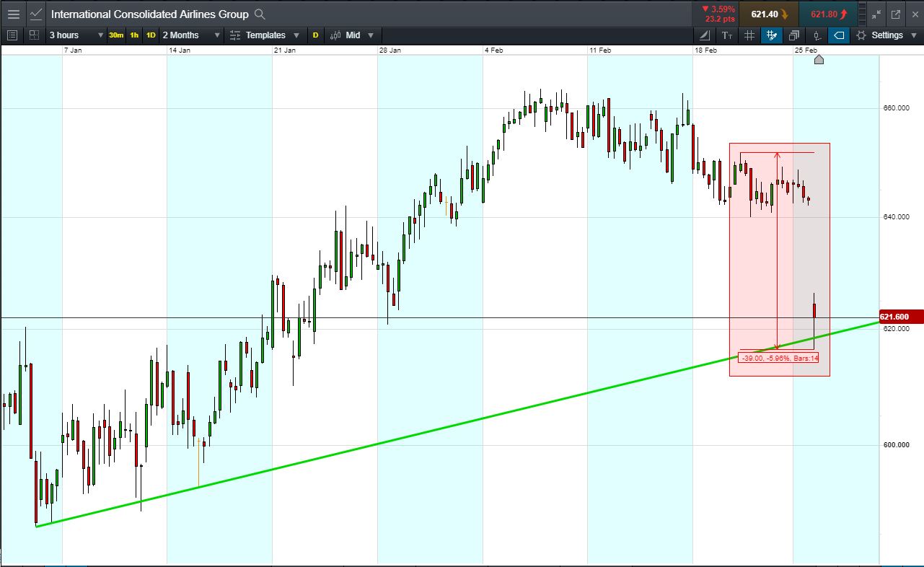Switch to 1D interval shortcut
The width and height of the screenshot is (924, 567).
[x=151, y=35]
